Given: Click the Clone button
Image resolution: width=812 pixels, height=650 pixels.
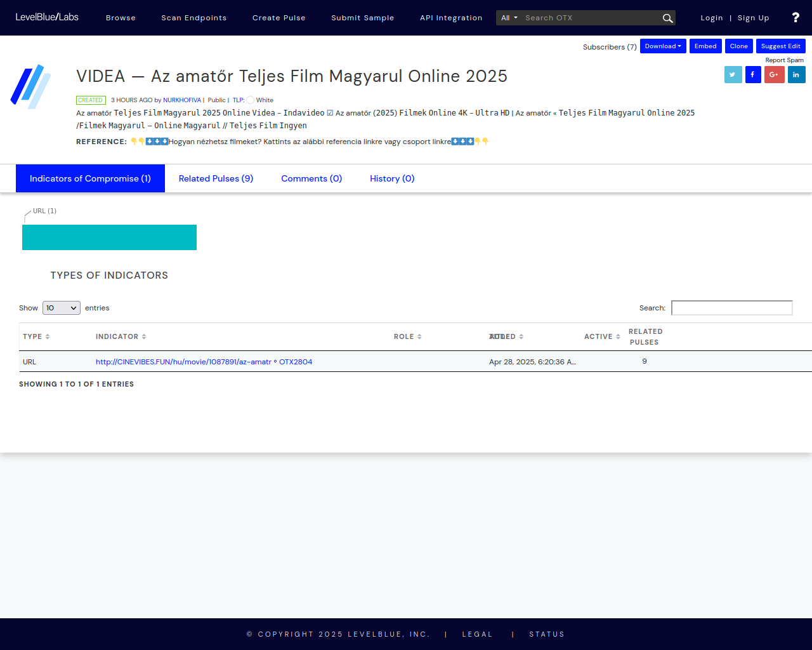Looking at the screenshot, I should [x=738, y=46].
